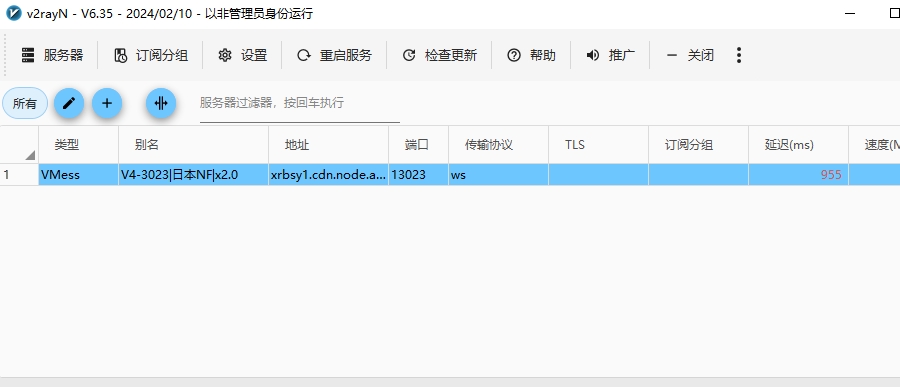Sort by the 地址 column header
Viewport: 900px width, 387px height.
[329, 145]
